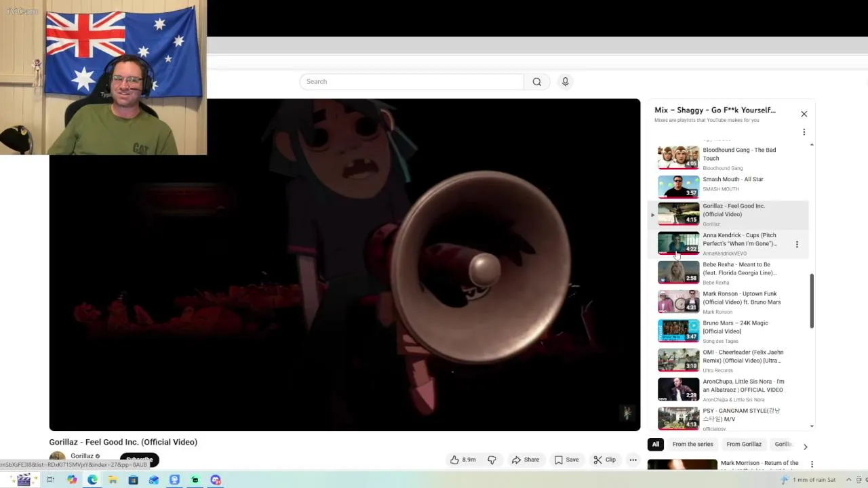Open the webcam app in the taskbar
The height and width of the screenshot is (488, 868).
click(x=174, y=480)
